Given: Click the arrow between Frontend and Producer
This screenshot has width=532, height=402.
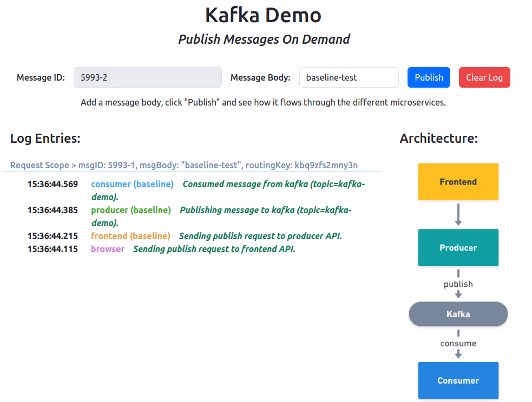Looking at the screenshot, I should pos(458,214).
